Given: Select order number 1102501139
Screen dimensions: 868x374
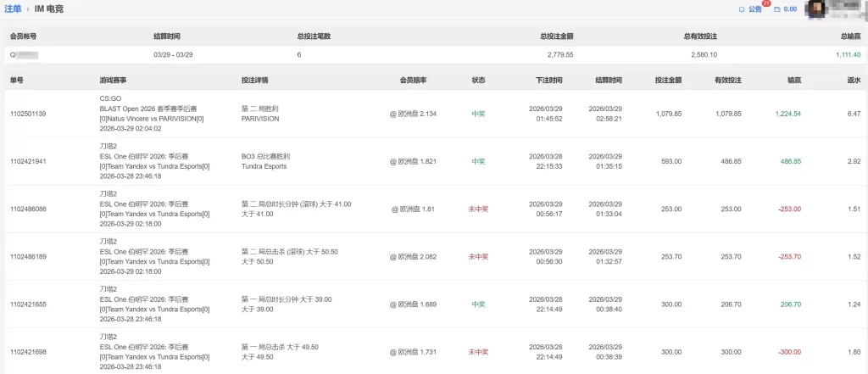Looking at the screenshot, I should [x=28, y=114].
